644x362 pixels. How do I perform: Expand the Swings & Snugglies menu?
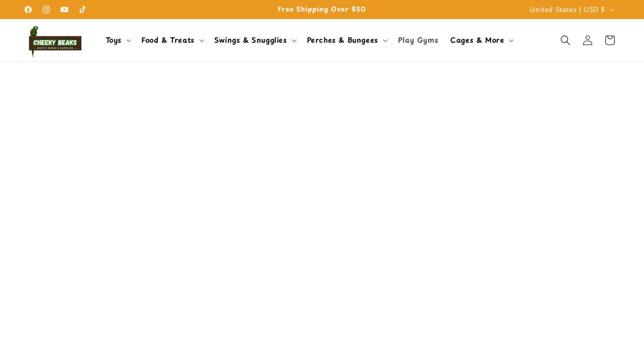click(255, 40)
